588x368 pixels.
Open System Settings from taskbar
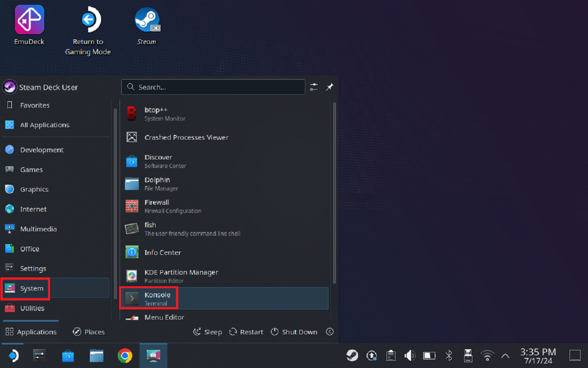pyautogui.click(x=39, y=356)
